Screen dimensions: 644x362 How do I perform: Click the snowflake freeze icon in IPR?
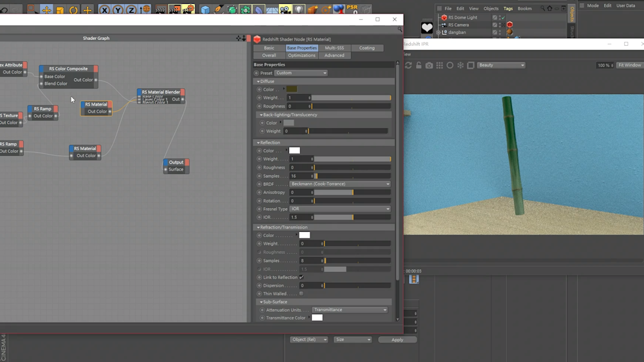click(460, 66)
